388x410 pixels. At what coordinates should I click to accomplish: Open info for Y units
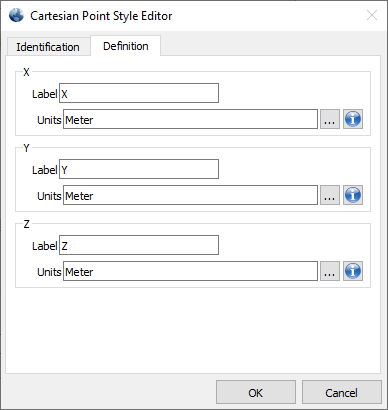(x=353, y=195)
